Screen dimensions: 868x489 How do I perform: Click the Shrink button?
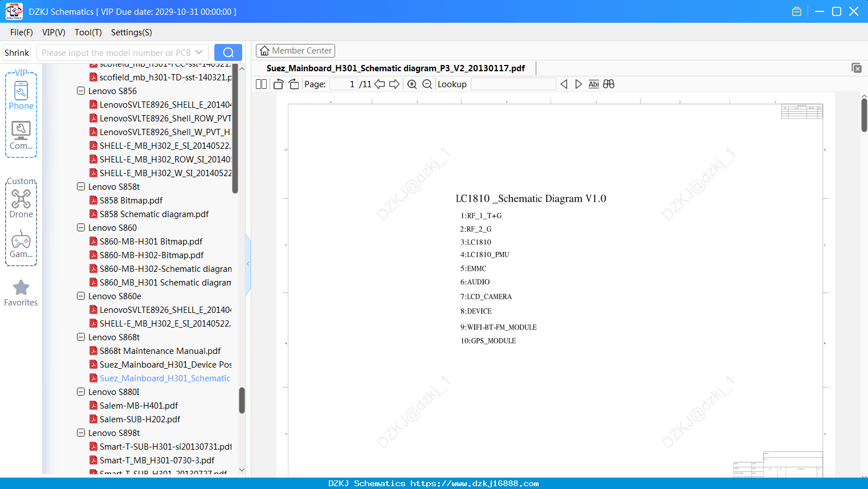pos(17,52)
